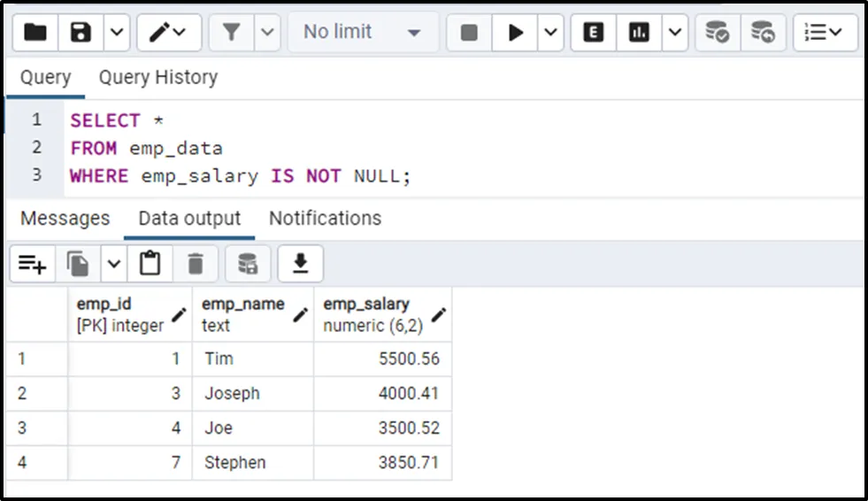Select the cell containing Joseph
Image resolution: width=868 pixels, height=501 pixels.
252,393
